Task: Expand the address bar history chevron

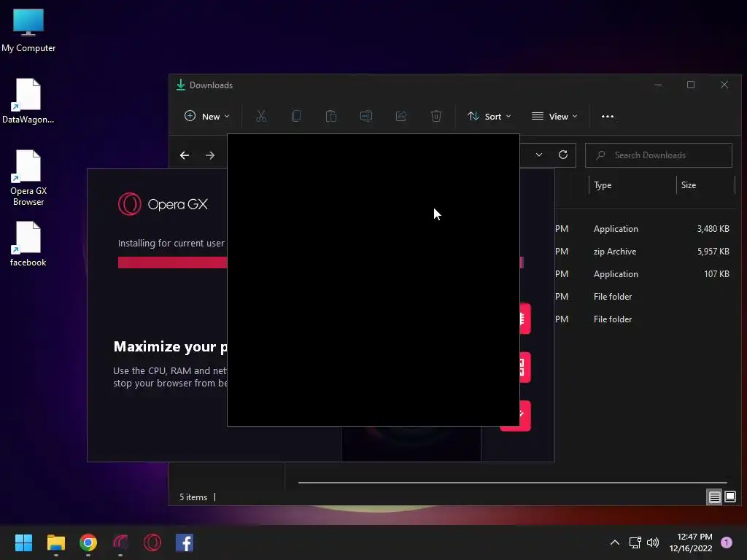Action: (539, 155)
